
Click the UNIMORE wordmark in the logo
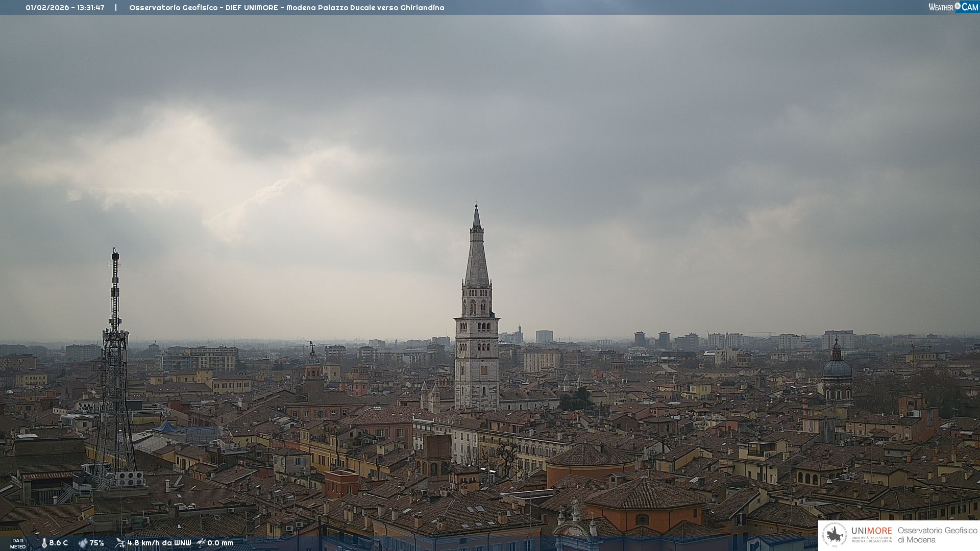(871, 531)
